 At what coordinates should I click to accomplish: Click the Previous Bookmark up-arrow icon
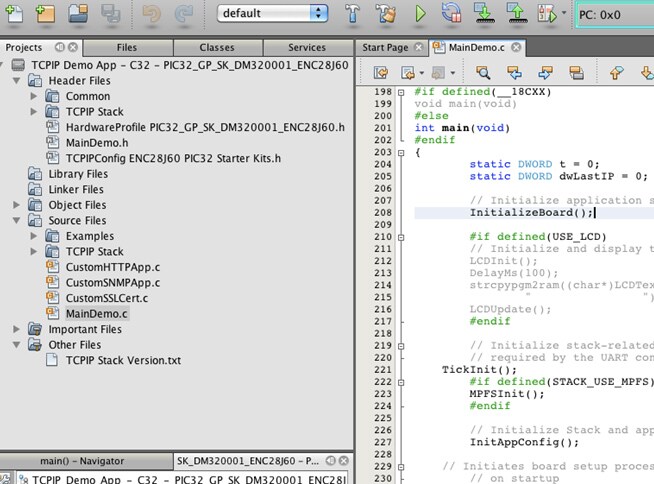[616, 73]
